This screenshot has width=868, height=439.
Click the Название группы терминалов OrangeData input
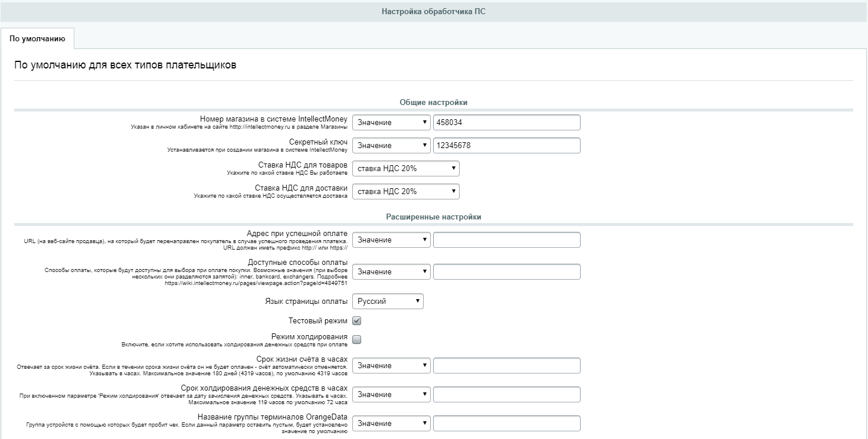pyautogui.click(x=506, y=423)
